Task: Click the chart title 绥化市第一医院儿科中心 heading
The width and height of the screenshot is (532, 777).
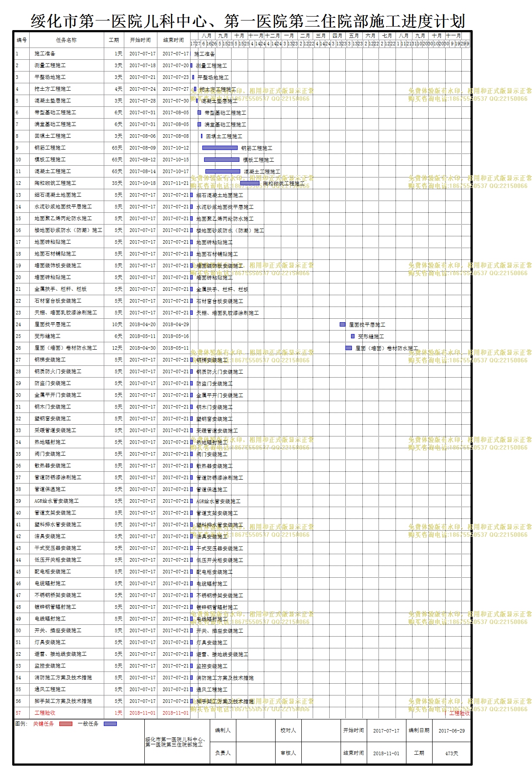Action: tap(248, 21)
